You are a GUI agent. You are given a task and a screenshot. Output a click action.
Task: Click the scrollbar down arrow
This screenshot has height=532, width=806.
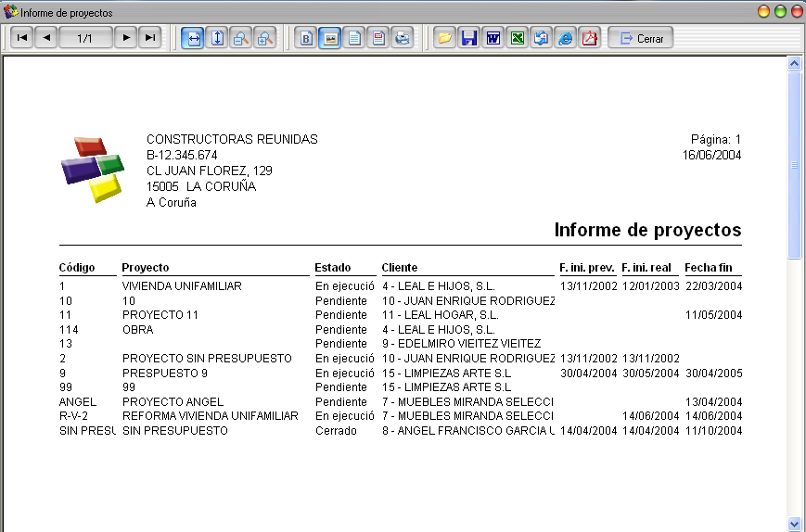[794, 525]
